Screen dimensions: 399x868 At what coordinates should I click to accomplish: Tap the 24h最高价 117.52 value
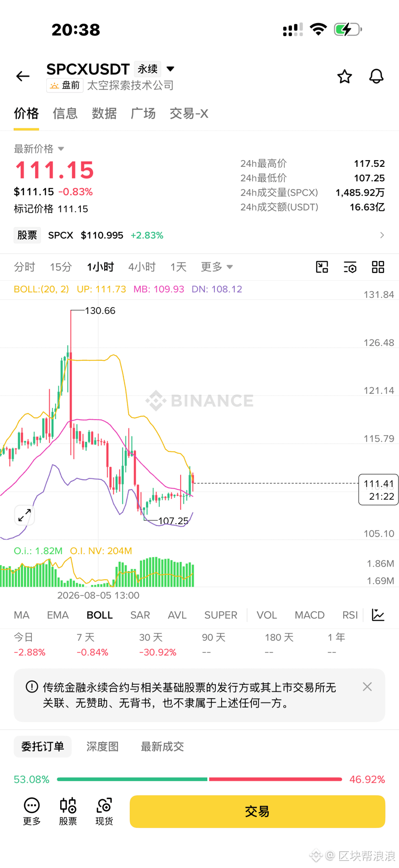pyautogui.click(x=369, y=163)
